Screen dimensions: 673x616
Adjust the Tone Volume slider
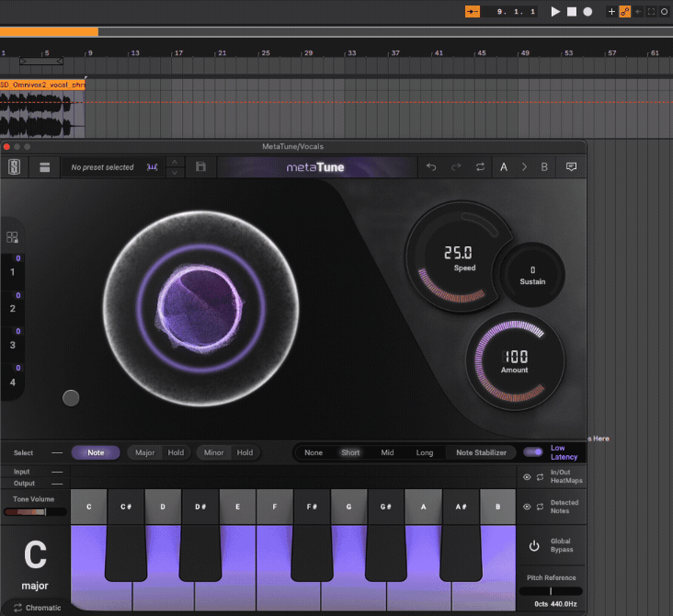coord(35,512)
